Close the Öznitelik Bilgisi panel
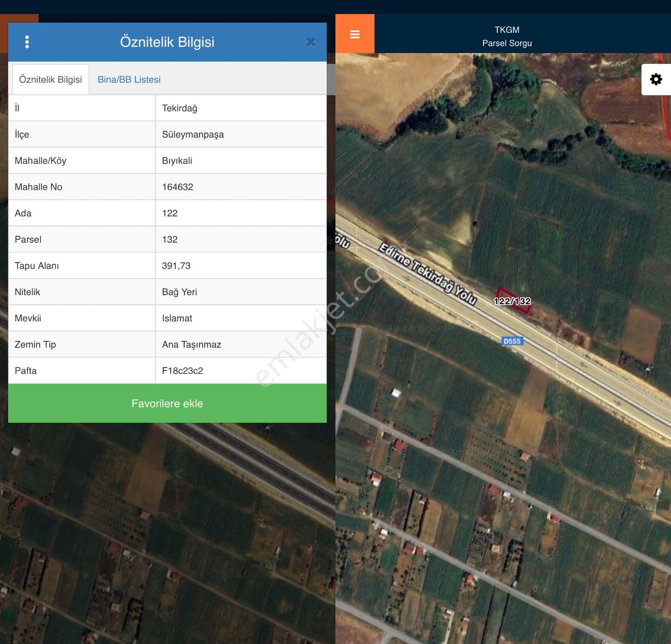Screen dimensions: 671x644 click(x=311, y=42)
